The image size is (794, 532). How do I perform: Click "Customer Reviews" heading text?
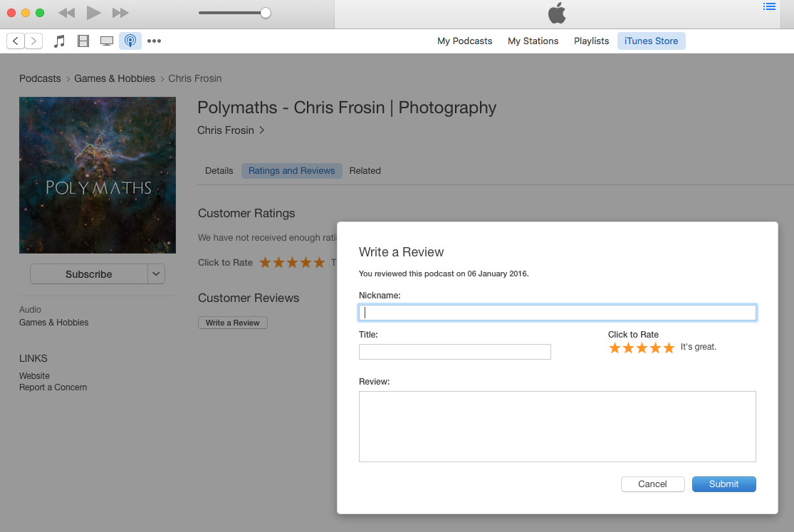(x=249, y=298)
